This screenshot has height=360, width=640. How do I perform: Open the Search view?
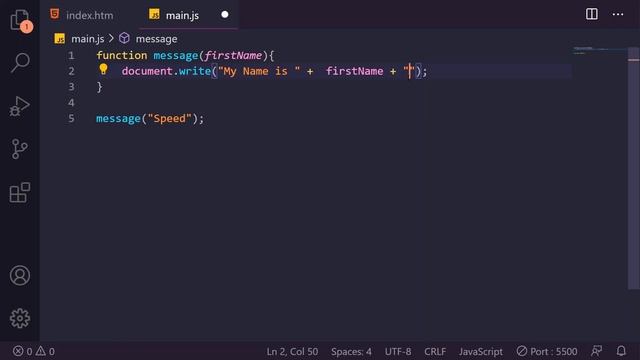point(20,63)
